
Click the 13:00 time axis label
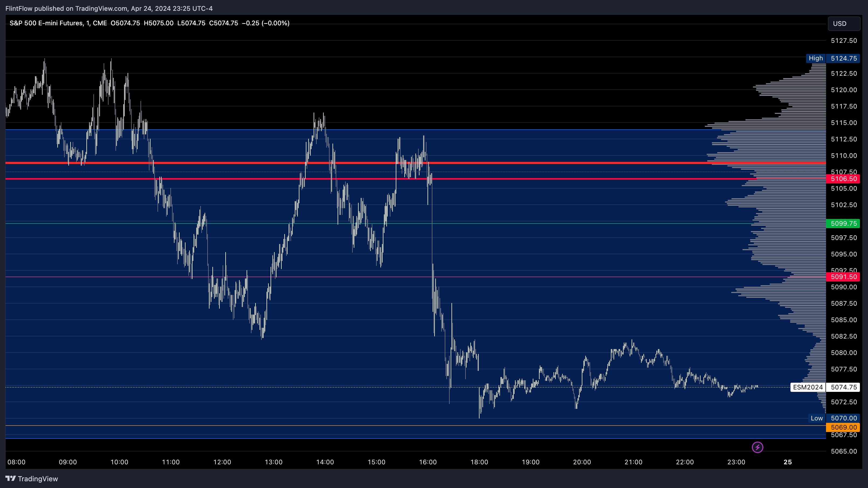point(274,462)
